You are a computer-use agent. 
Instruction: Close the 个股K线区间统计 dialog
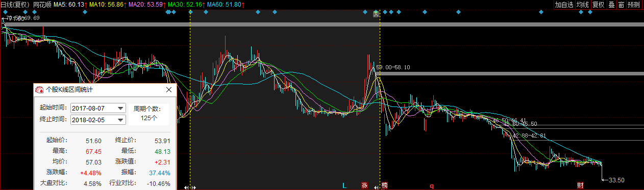[169, 90]
